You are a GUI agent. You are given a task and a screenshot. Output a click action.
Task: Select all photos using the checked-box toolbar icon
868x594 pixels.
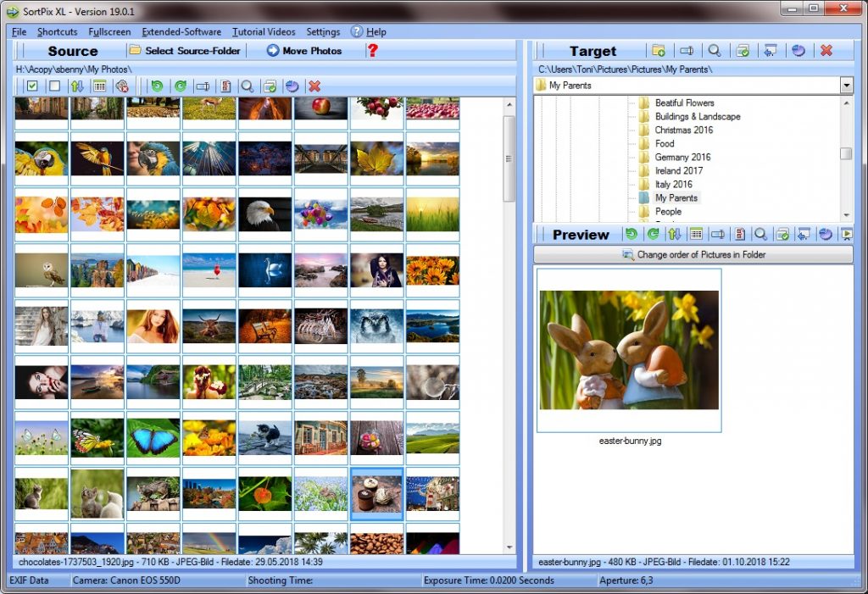point(32,86)
